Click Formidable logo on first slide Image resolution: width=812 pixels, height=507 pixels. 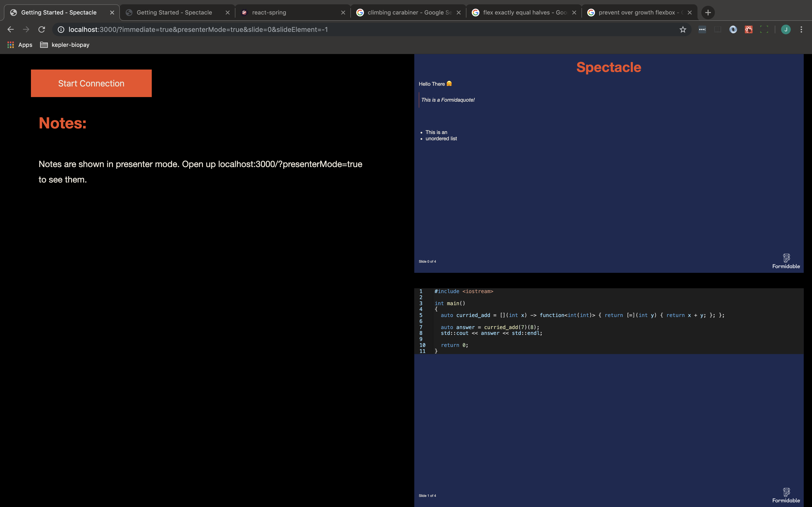[786, 261]
